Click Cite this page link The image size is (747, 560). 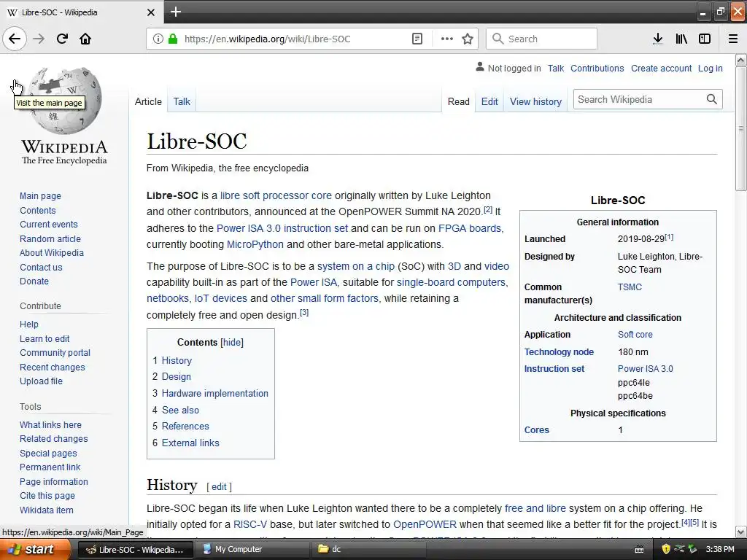[47, 495]
